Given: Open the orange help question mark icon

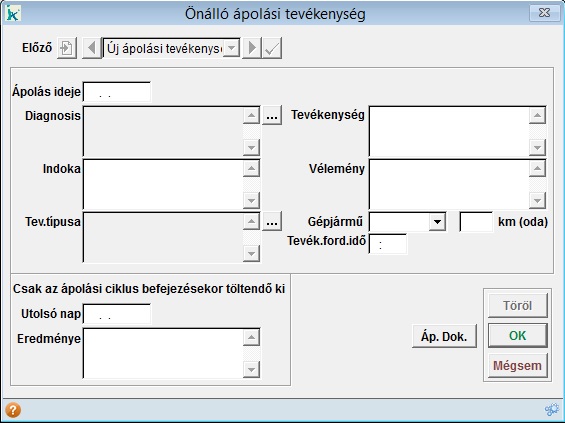Looking at the screenshot, I should tap(13, 410).
